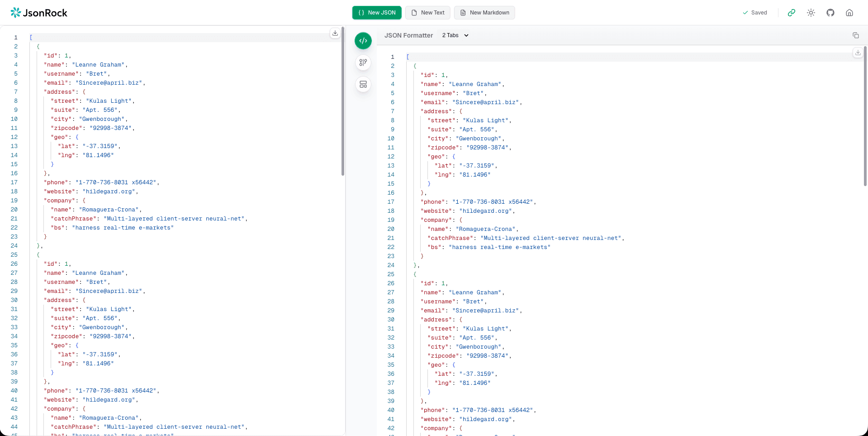Open the 2 Tabs indentation dropdown
The image size is (868, 436).
pos(455,35)
